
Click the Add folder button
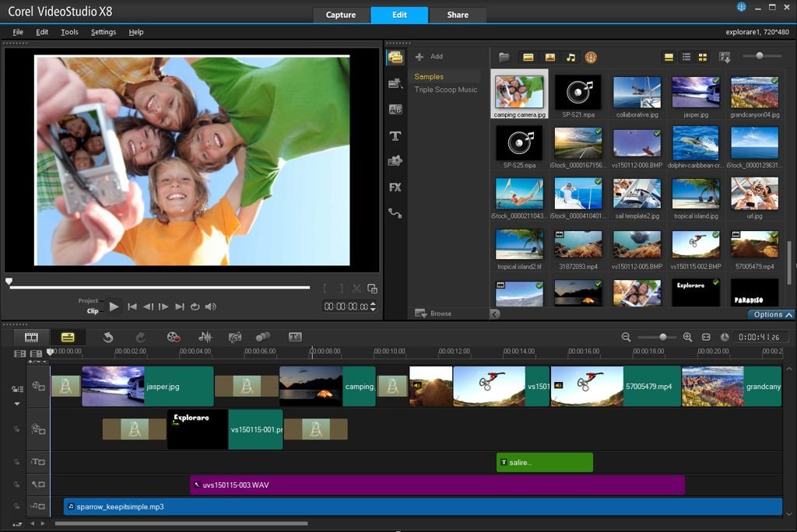click(429, 57)
